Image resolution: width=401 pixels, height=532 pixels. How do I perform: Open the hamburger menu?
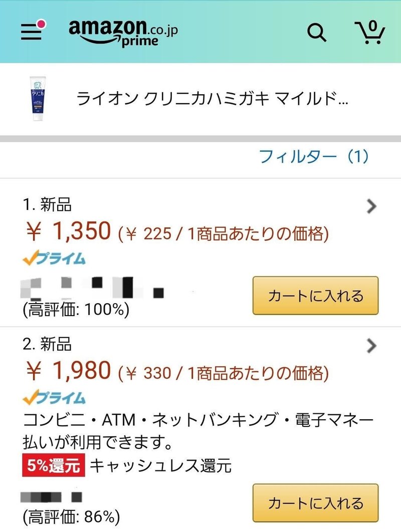point(31,32)
